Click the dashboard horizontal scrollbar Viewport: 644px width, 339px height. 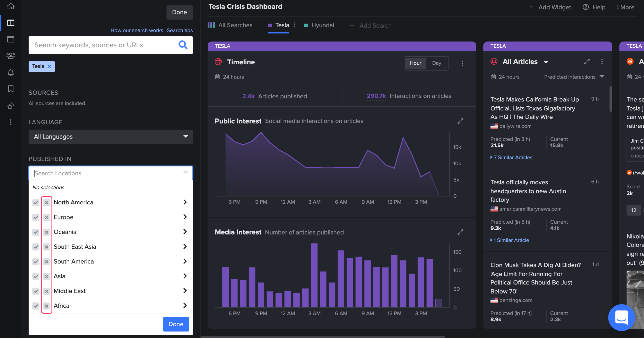[322, 337]
